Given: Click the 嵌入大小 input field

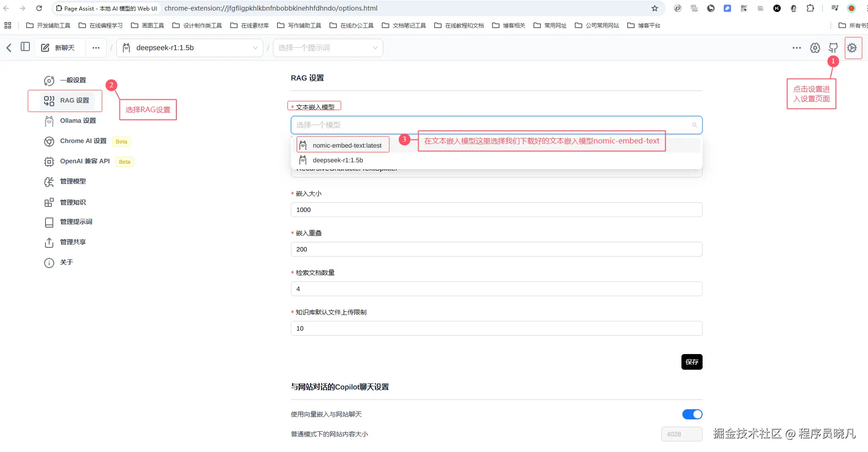Looking at the screenshot, I should point(496,209).
